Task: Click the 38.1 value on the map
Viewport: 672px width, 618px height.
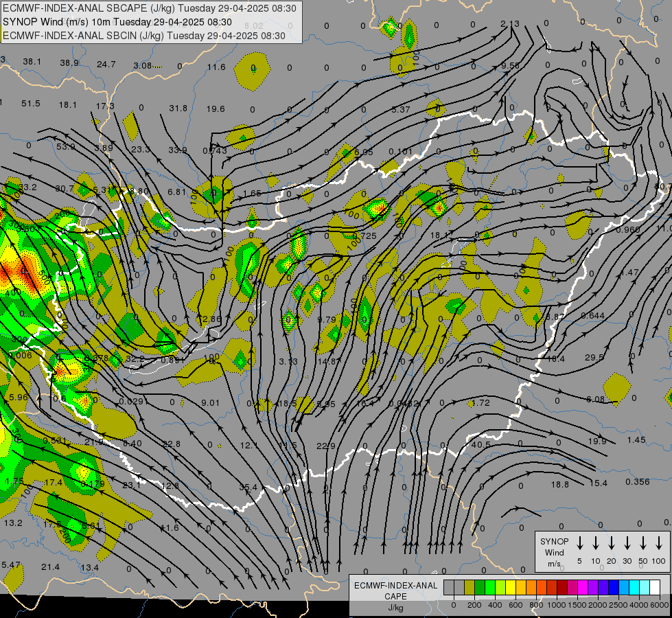Action: pyautogui.click(x=32, y=62)
